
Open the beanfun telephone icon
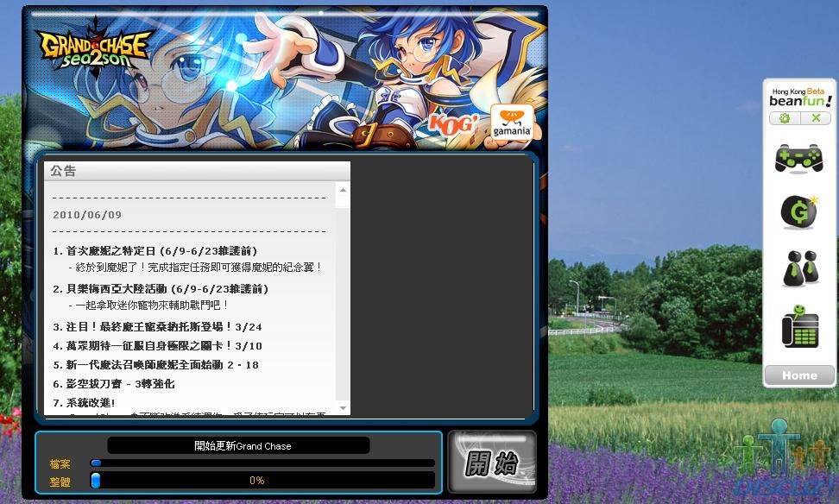800,326
